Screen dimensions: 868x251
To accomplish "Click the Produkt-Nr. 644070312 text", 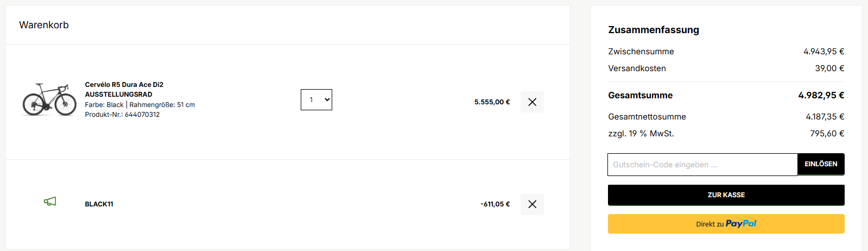I will pos(122,115).
